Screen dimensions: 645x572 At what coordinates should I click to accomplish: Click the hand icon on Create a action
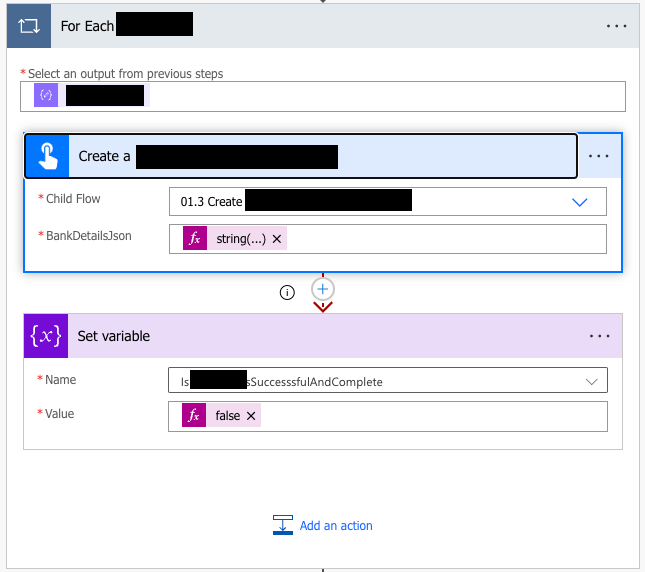point(46,156)
